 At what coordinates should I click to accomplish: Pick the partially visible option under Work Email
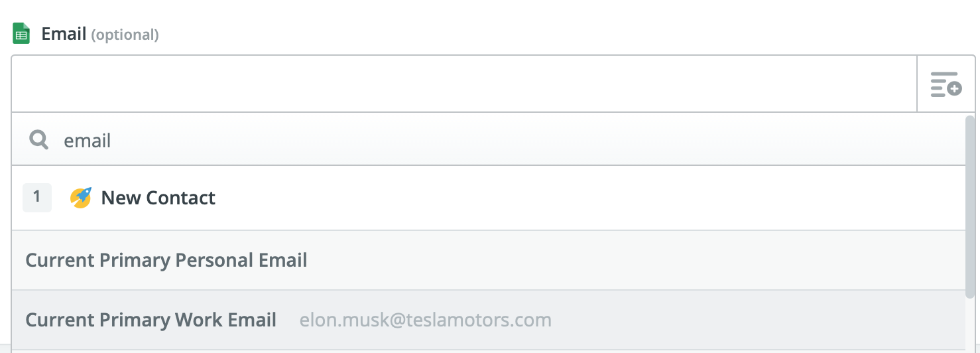(x=489, y=351)
